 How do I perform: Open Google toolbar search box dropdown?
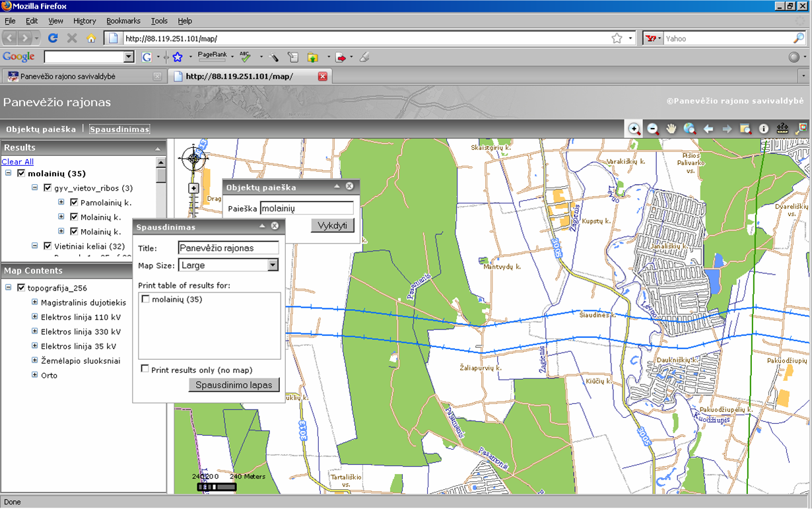(x=129, y=57)
